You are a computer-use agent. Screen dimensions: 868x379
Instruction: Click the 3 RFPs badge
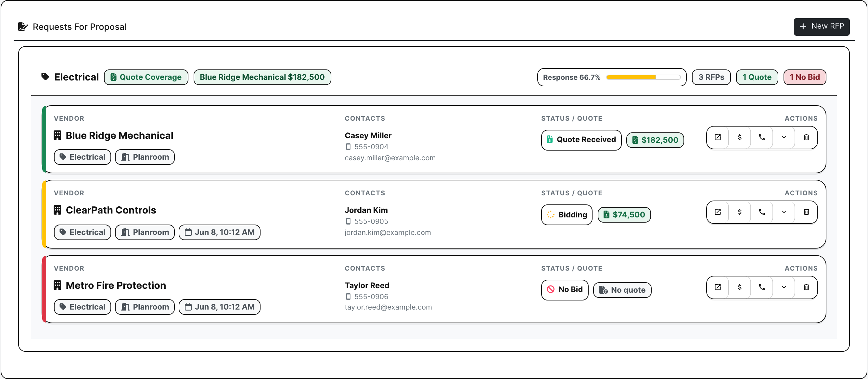pos(711,77)
